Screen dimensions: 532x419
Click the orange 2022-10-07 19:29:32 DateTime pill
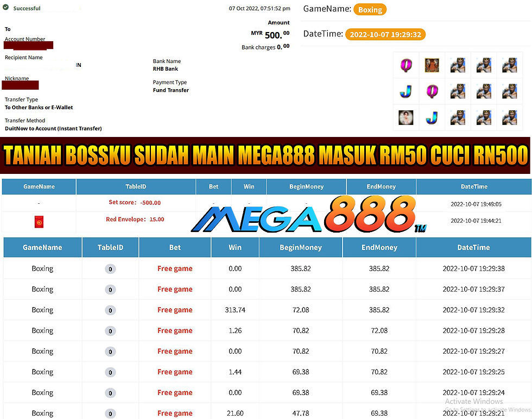pos(385,34)
